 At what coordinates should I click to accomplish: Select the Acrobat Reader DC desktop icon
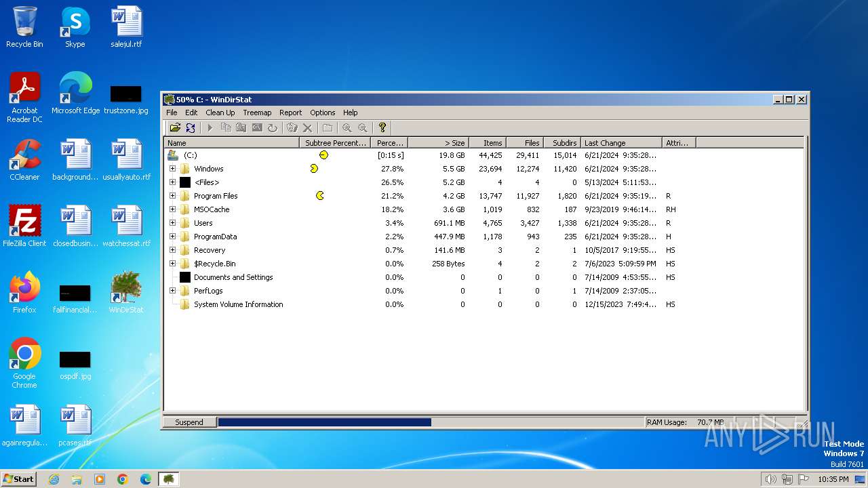point(24,98)
